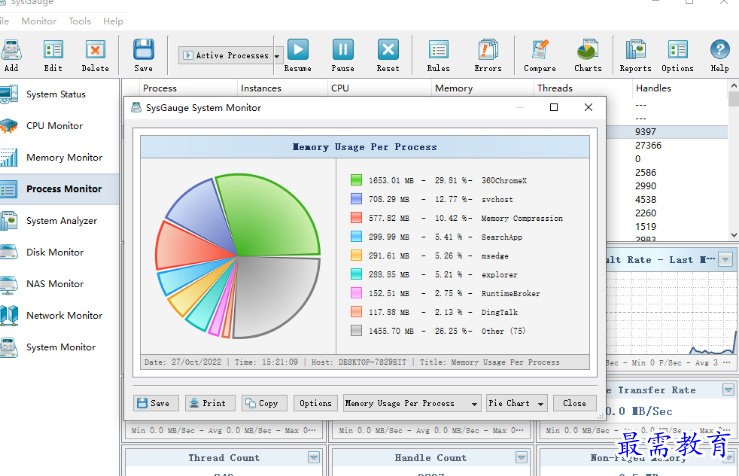Select Disk Monitor in the sidebar
This screenshot has width=739, height=476.
(x=59, y=252)
